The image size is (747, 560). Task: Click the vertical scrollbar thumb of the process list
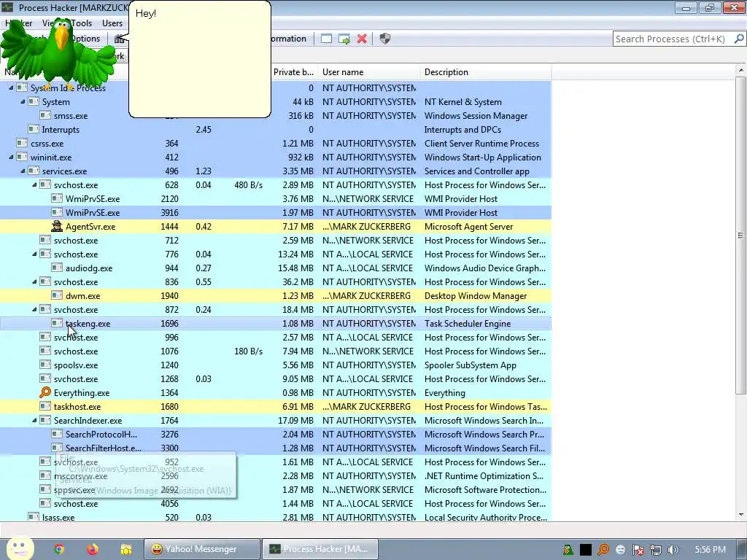coord(740,236)
